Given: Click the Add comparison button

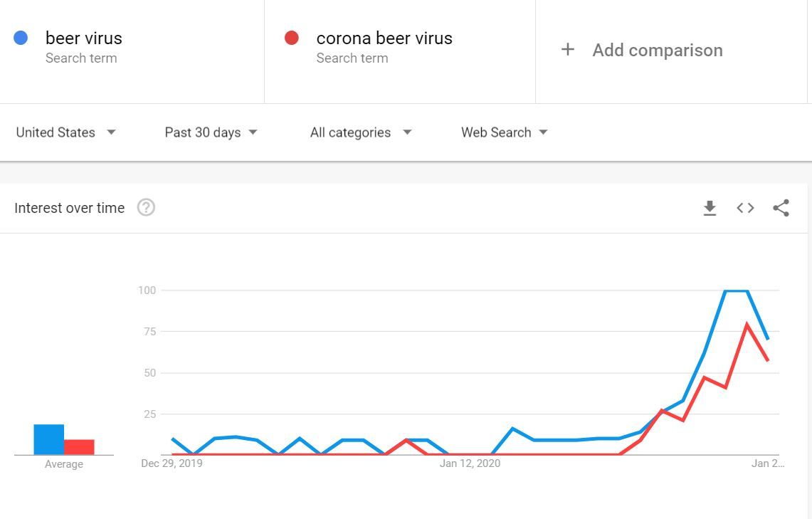Looking at the screenshot, I should coord(657,51).
